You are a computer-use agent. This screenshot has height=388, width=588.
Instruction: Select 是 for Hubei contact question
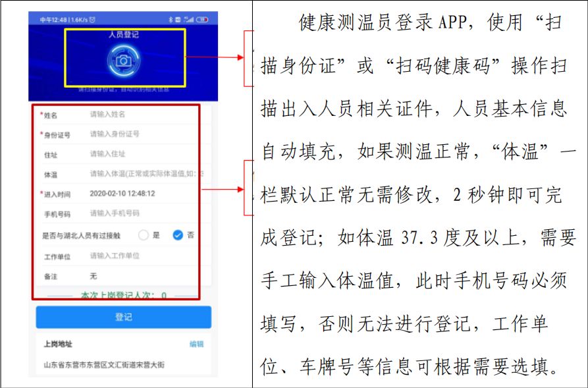point(144,235)
